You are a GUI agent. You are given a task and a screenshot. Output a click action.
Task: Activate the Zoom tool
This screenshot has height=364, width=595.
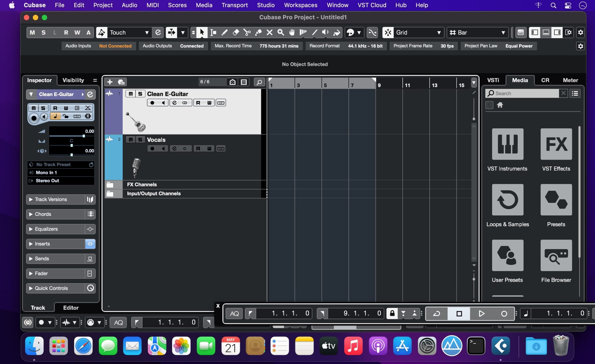click(280, 32)
